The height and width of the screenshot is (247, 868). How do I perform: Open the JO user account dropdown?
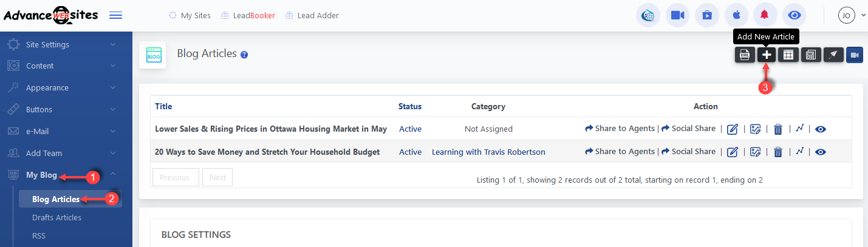point(851,16)
